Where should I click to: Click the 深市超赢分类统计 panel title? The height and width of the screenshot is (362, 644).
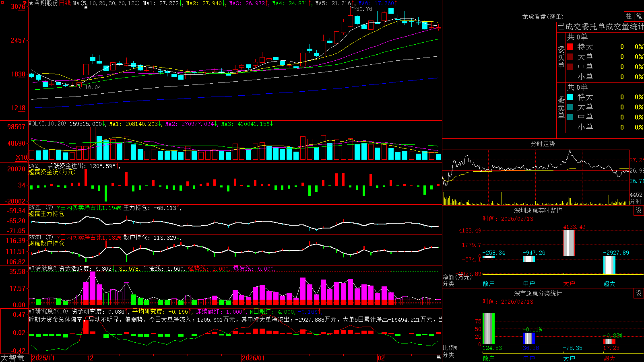538,293
